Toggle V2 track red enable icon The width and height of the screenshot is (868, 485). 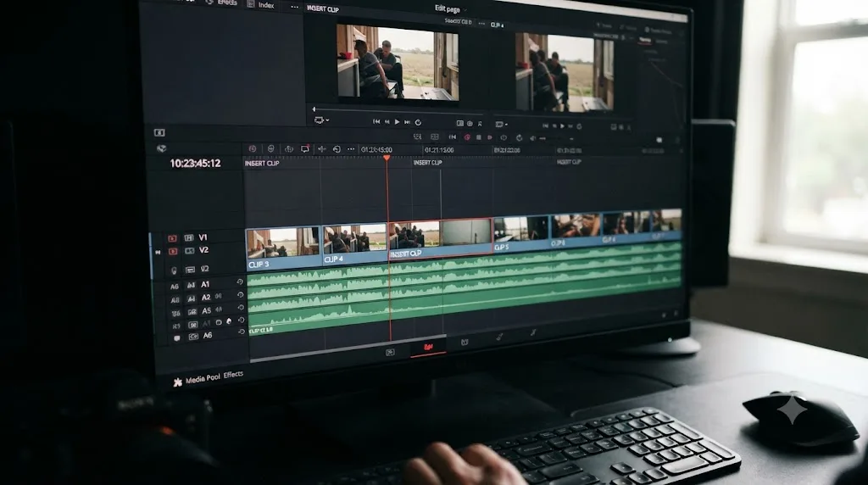173,251
